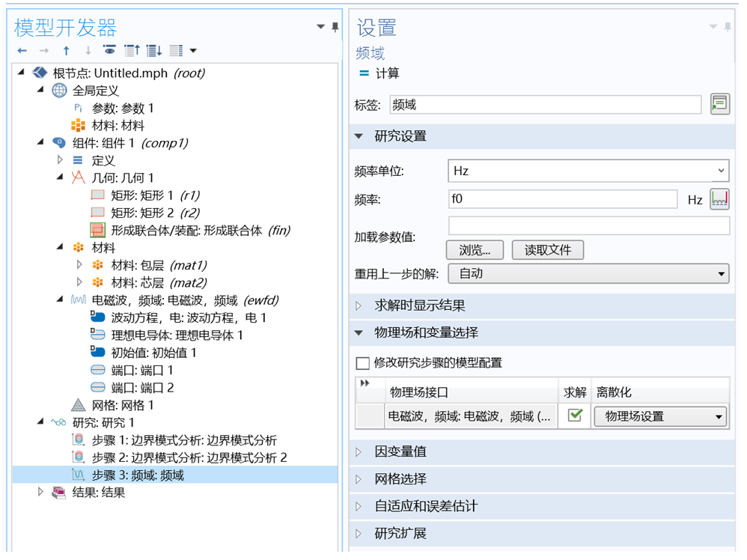Image resolution: width=747 pixels, height=560 pixels.
Task: Open the range dialog icon beside the frequency field
Action: [x=720, y=198]
